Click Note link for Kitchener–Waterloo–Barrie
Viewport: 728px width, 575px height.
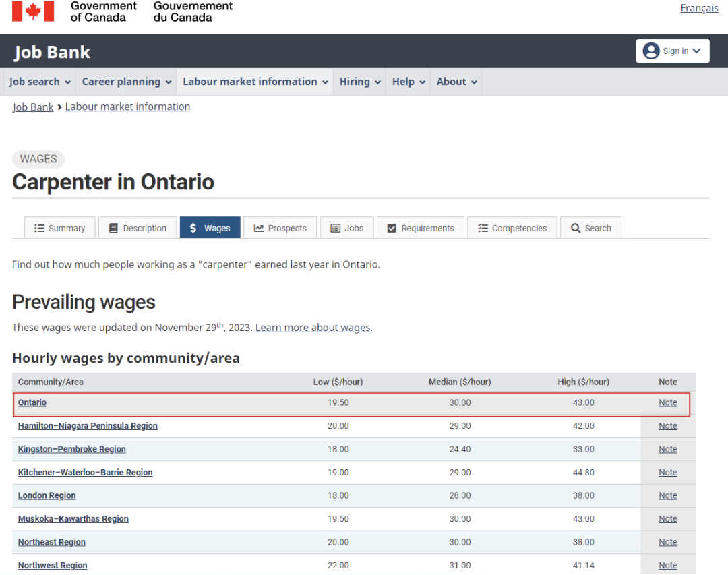(667, 473)
